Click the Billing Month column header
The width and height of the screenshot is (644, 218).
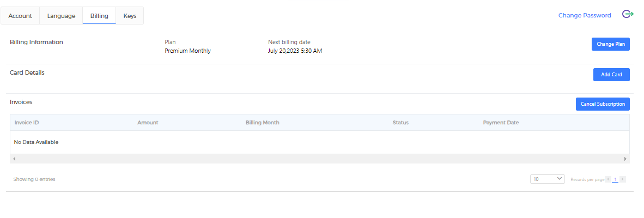[263, 123]
